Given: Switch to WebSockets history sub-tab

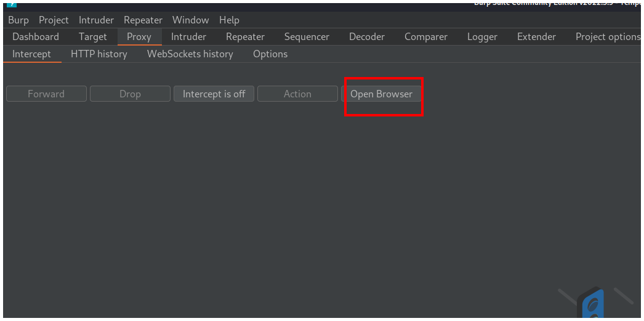Looking at the screenshot, I should [190, 54].
